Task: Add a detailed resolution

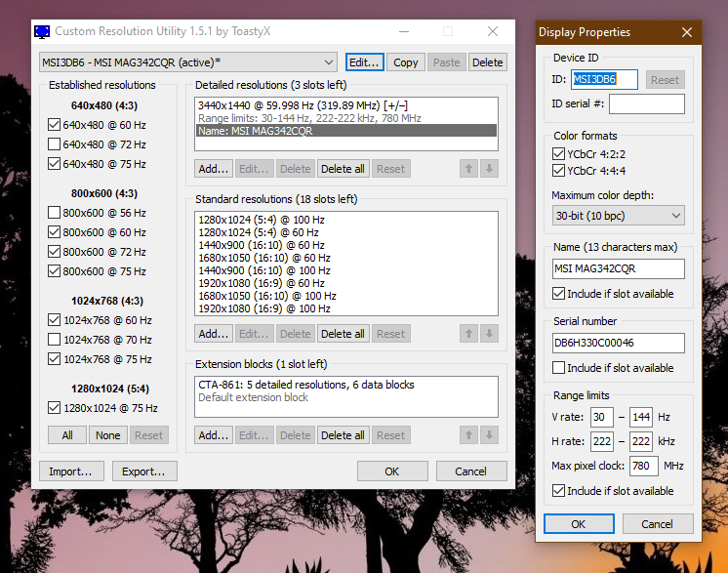Action: [x=214, y=169]
